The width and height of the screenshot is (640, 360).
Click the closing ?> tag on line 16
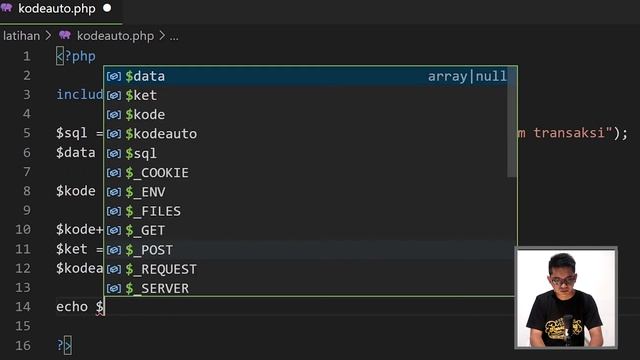(x=64, y=345)
